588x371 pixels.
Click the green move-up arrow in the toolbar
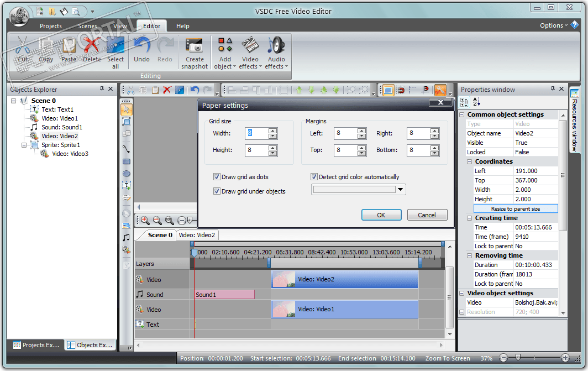pos(299,90)
